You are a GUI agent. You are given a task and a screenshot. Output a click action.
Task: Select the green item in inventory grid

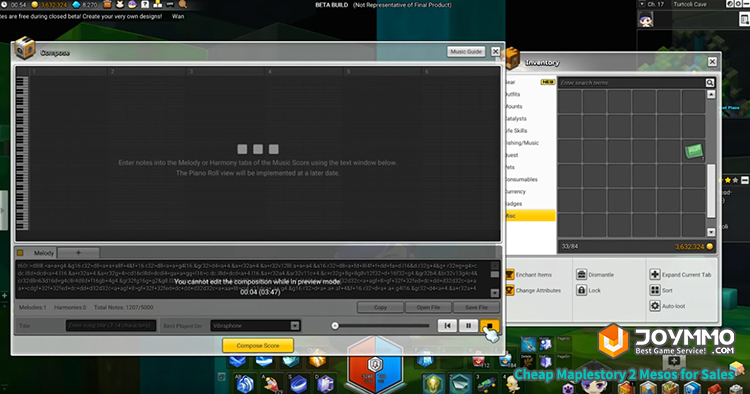[694, 151]
